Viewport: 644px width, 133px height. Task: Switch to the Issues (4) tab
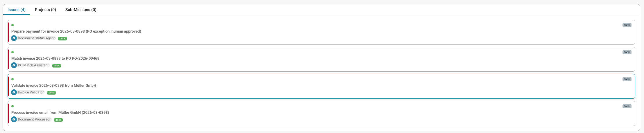[17, 10]
